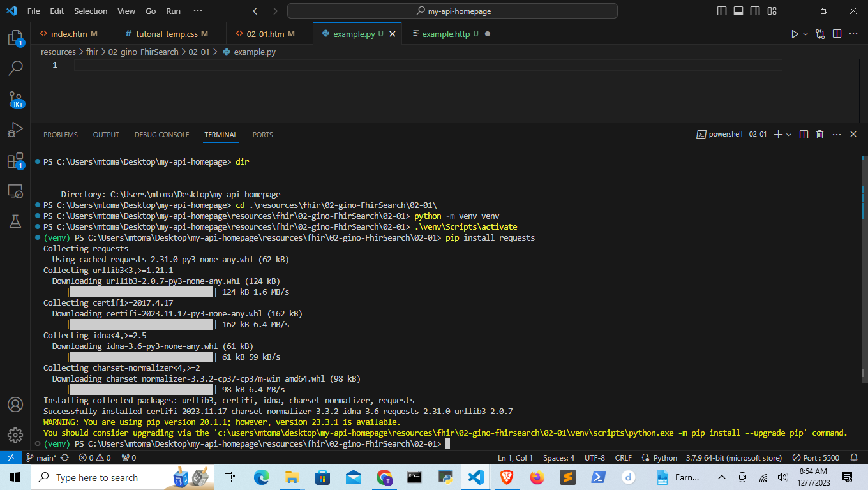Show the OUTPUT panel tab
Image resolution: width=868 pixels, height=490 pixels.
click(x=106, y=135)
